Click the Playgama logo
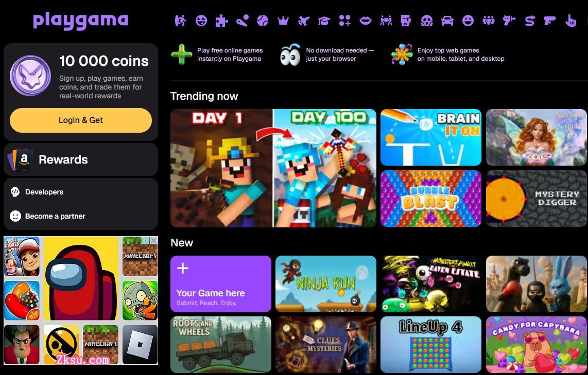The width and height of the screenshot is (588, 375). 81,21
